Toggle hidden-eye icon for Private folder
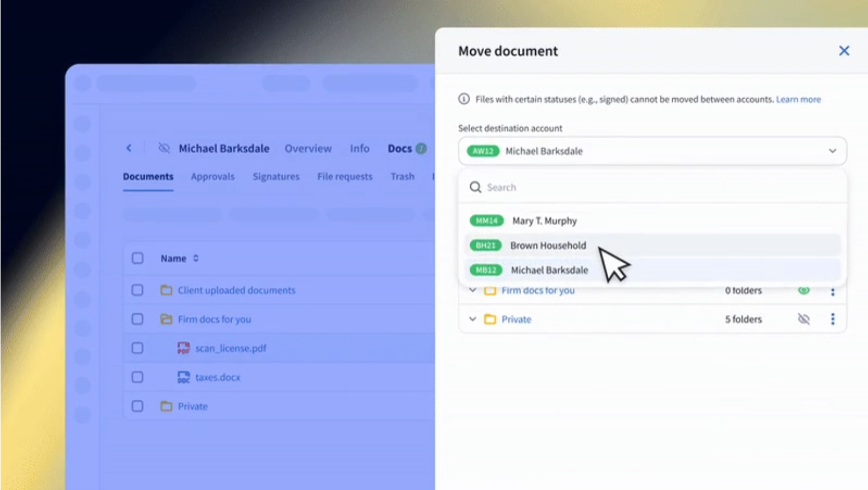Screen dimensions: 868x490 803,319
